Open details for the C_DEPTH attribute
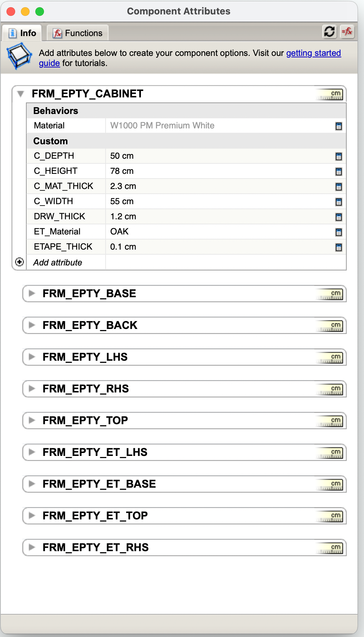This screenshot has height=637, width=364. 338,157
